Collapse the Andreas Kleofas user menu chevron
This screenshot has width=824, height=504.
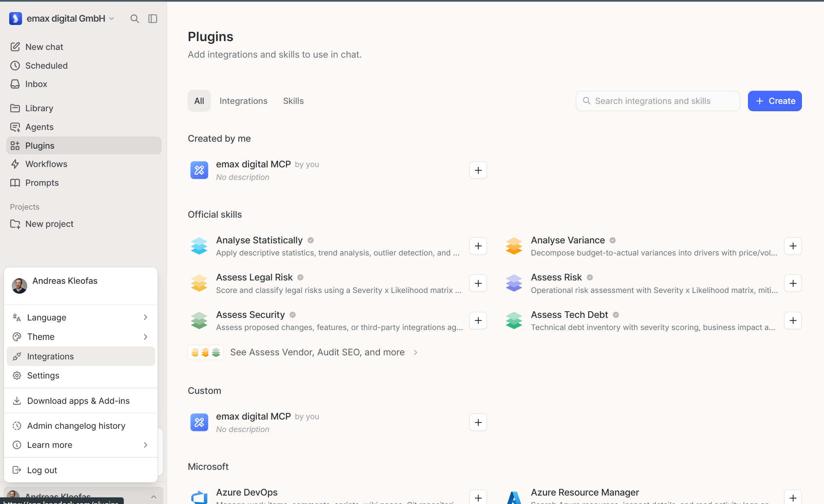click(x=154, y=497)
